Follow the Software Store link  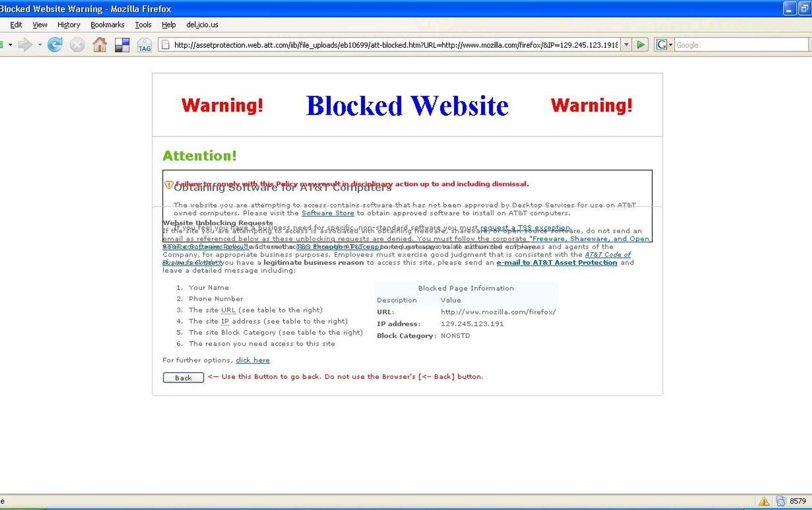(327, 213)
